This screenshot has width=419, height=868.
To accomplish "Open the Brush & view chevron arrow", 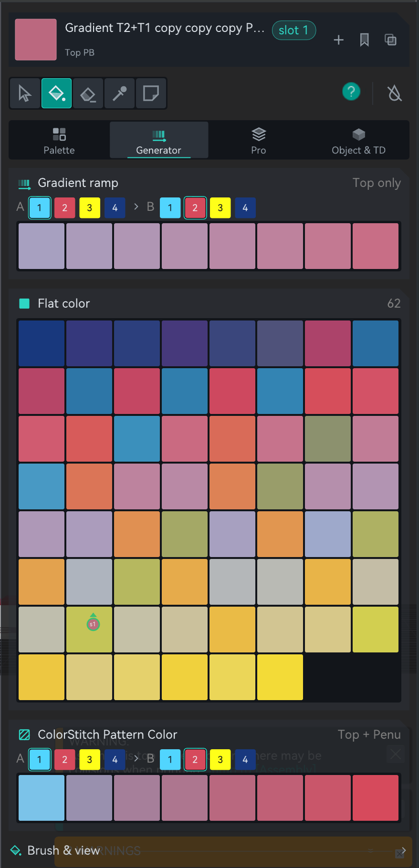I will click(403, 851).
